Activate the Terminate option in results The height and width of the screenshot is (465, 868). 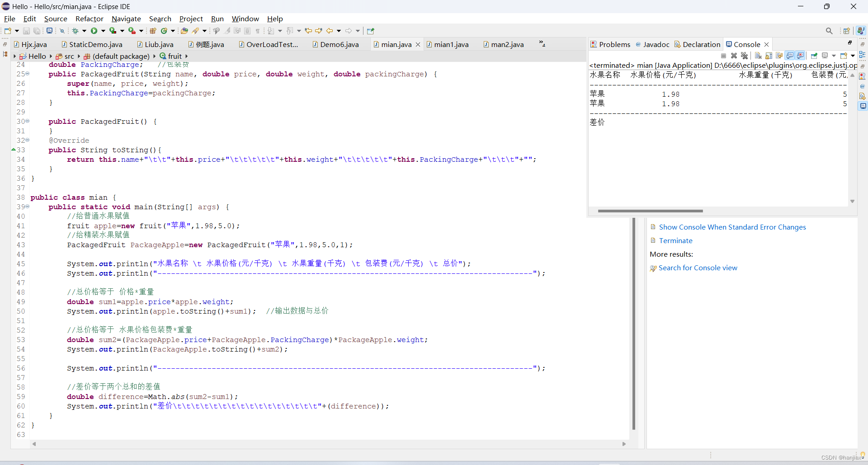coord(675,240)
